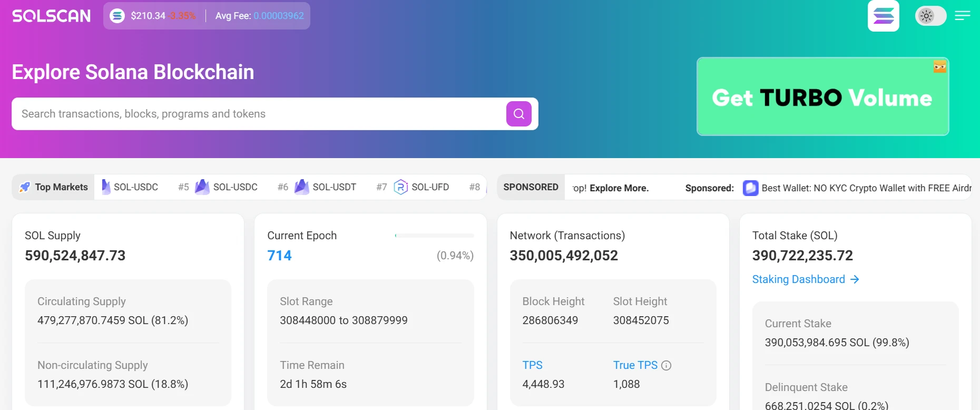Click the TPS link label
Viewport: 980px width, 410px height.
tap(532, 365)
